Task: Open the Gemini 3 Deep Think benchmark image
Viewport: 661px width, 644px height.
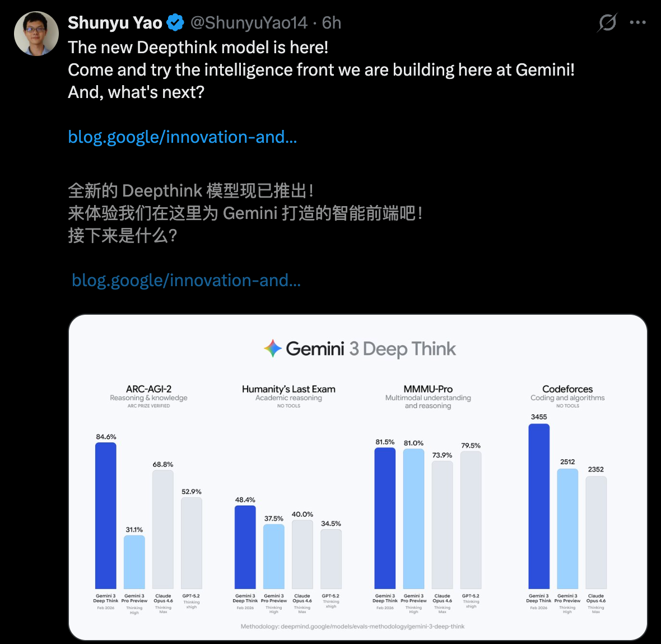Action: pos(359,479)
